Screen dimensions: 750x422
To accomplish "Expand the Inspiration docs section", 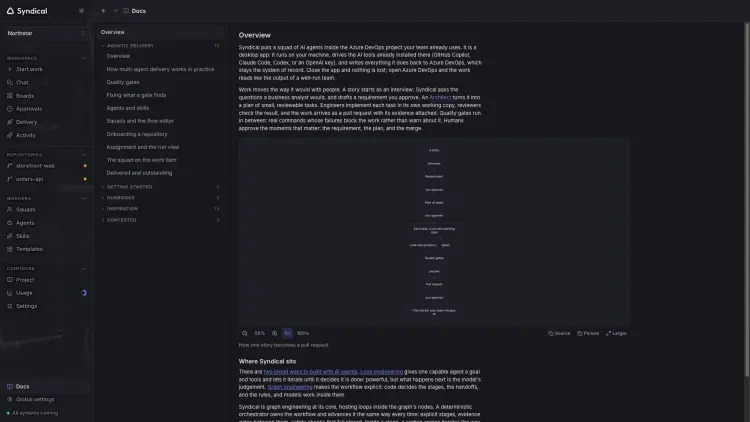I will click(160, 209).
